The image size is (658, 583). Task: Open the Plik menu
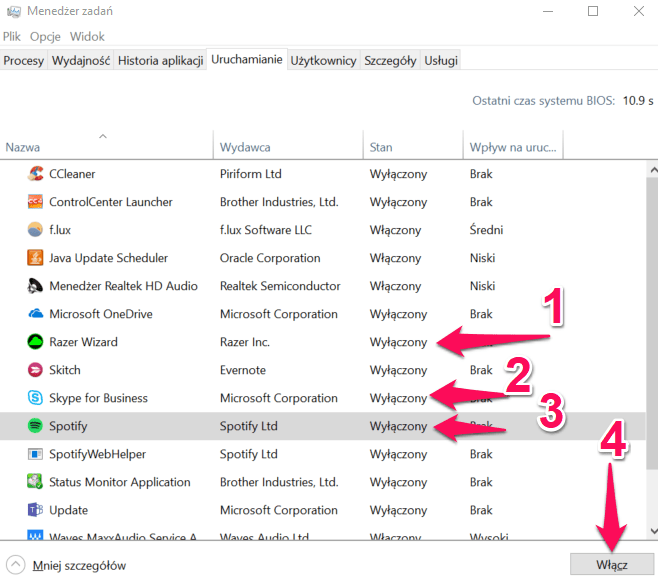click(x=12, y=36)
